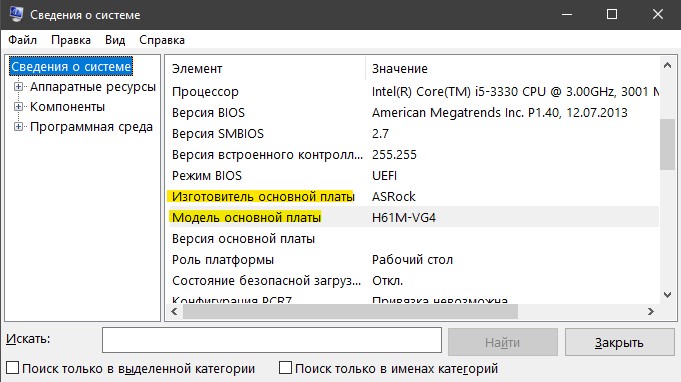
Task: Click the Искать search input field
Action: (272, 340)
